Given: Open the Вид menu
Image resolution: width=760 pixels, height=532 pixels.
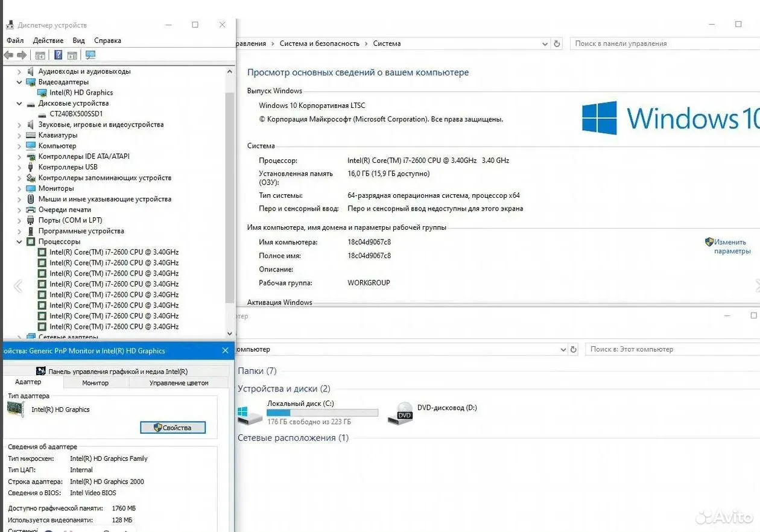Looking at the screenshot, I should (79, 40).
